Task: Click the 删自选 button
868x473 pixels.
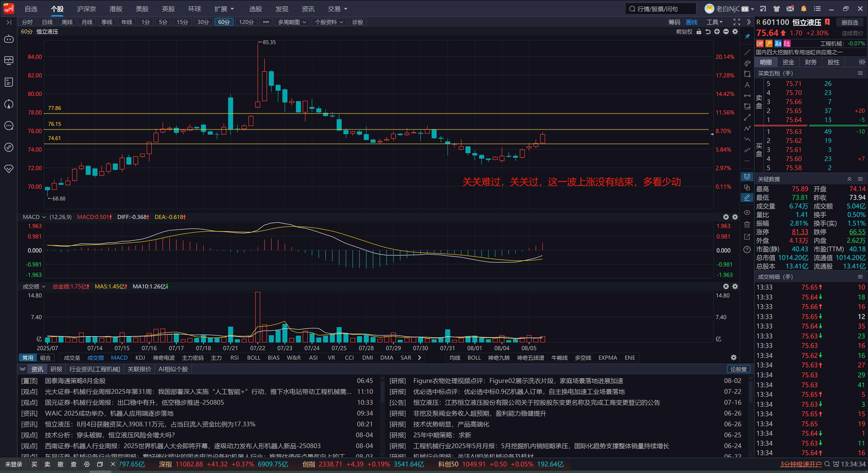Action: point(849,23)
